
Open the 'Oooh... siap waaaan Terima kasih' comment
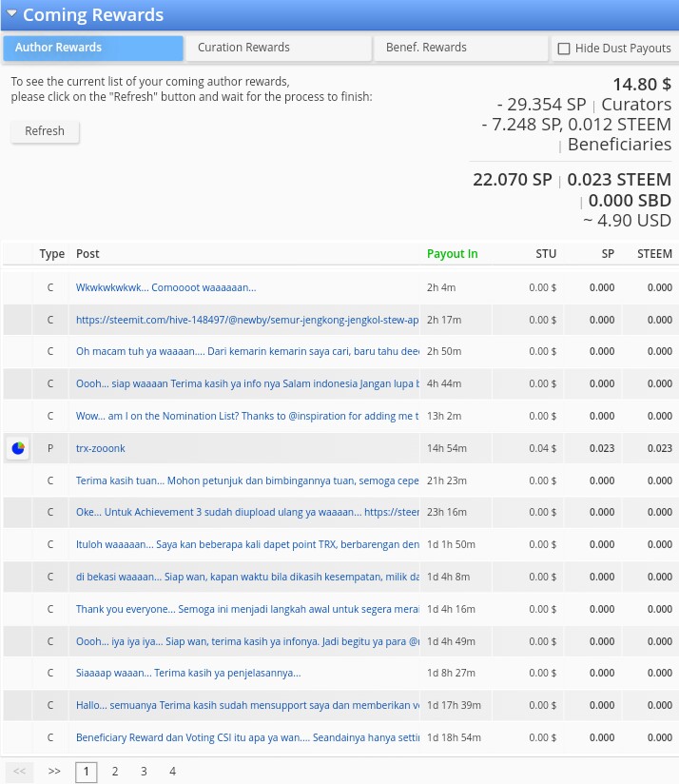coord(247,384)
